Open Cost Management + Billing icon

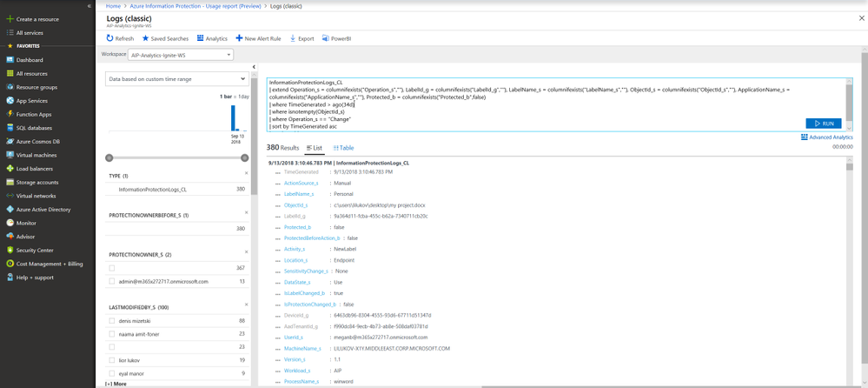pos(10,264)
